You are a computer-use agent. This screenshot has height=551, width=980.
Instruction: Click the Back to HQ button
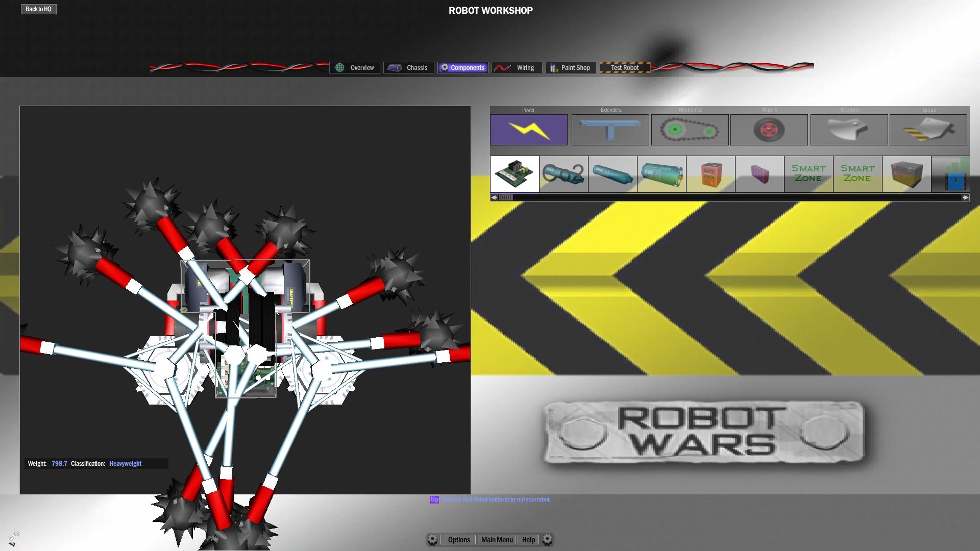pos(39,9)
